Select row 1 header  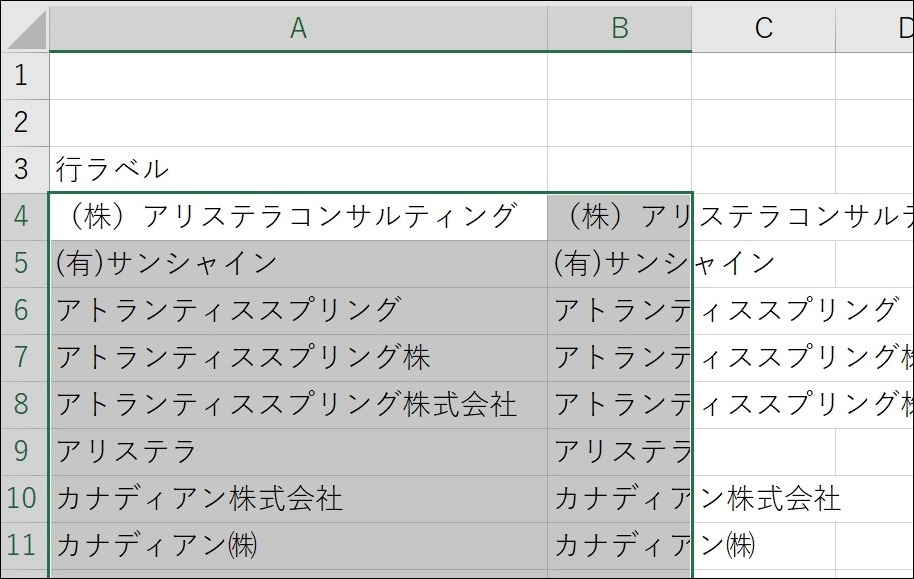(x=24, y=76)
